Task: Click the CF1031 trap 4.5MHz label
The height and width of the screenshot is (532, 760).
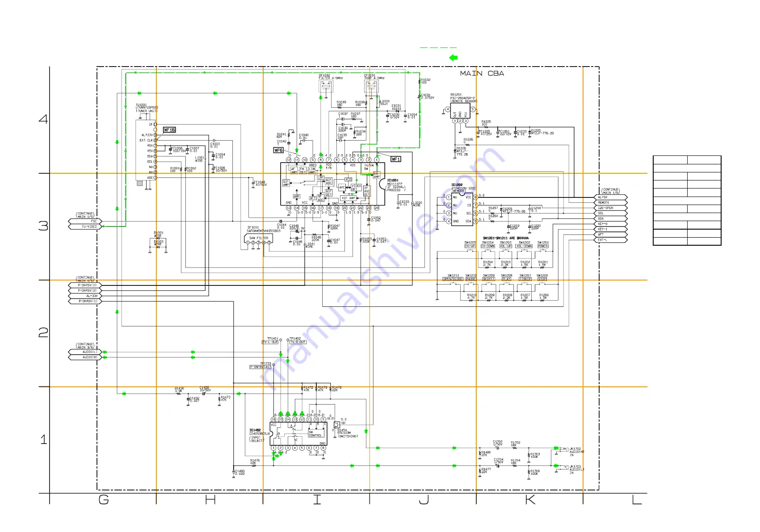Action: pos(374,77)
